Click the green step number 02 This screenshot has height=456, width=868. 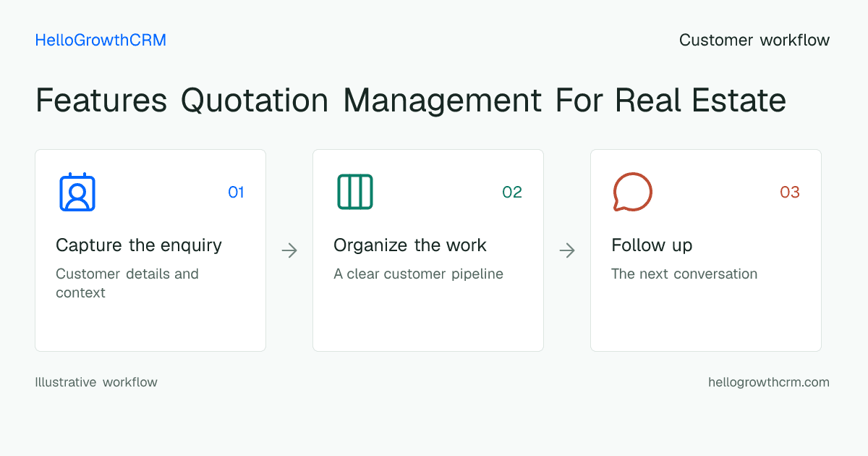point(512,193)
